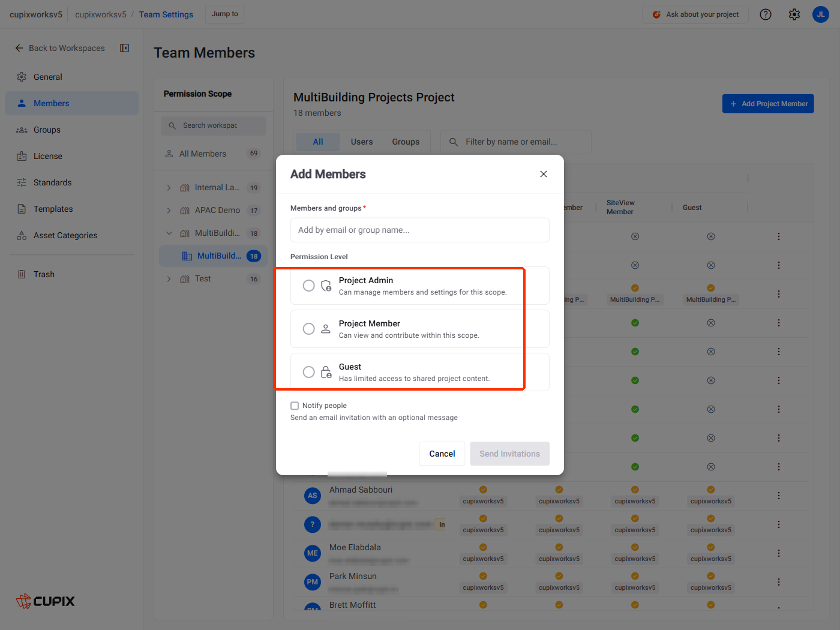Open more options for Park Minsun row
The width and height of the screenshot is (840, 630).
[779, 582]
